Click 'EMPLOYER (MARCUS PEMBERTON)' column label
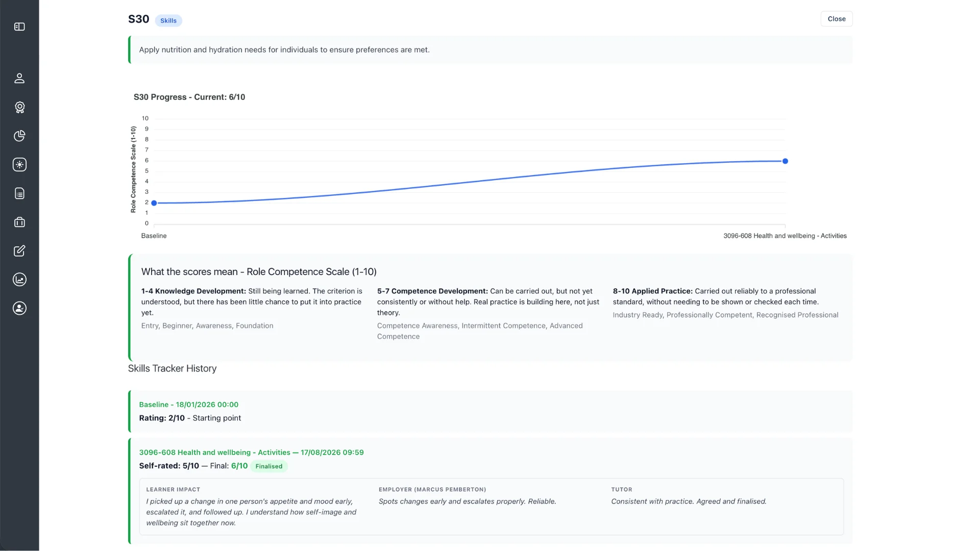 tap(432, 489)
